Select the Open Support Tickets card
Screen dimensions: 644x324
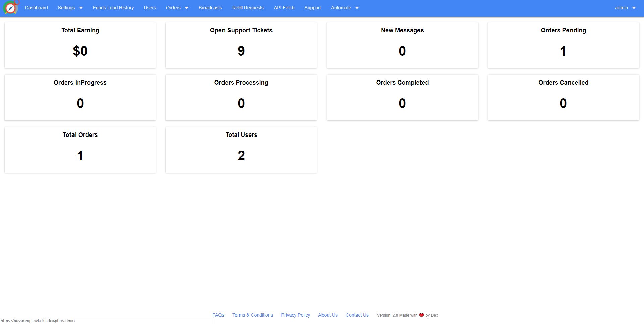(241, 45)
